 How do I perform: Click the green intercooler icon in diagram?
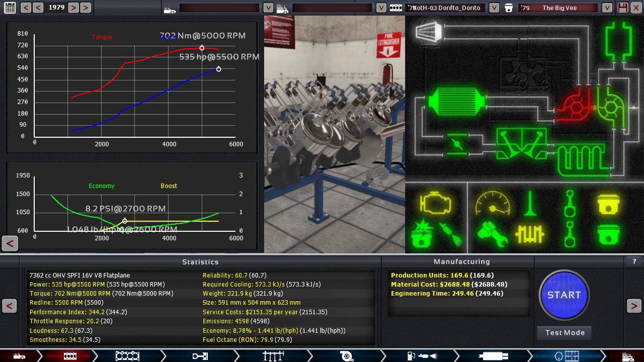click(x=456, y=102)
